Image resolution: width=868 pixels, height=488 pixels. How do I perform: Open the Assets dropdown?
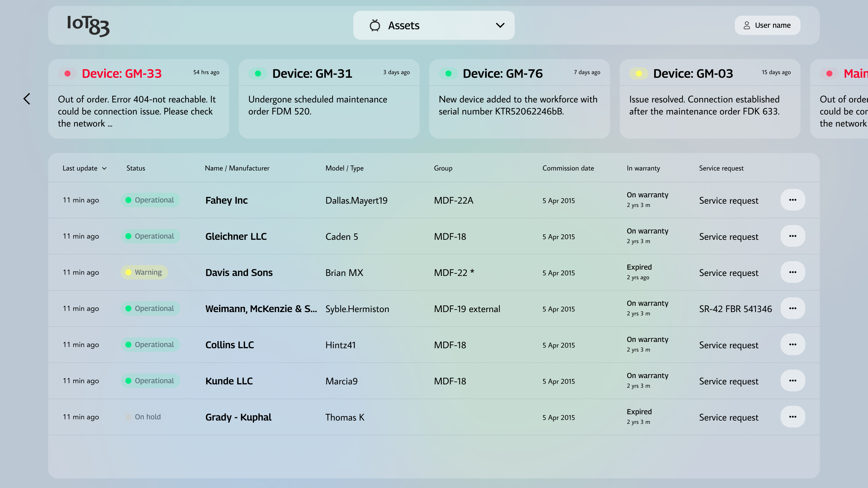433,25
